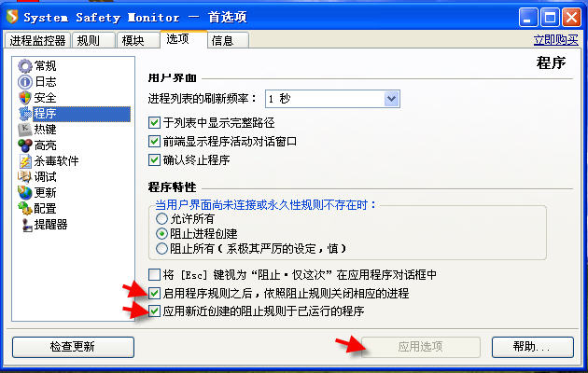Follow the 立即购买 link
The width and height of the screenshot is (588, 373).
(555, 40)
